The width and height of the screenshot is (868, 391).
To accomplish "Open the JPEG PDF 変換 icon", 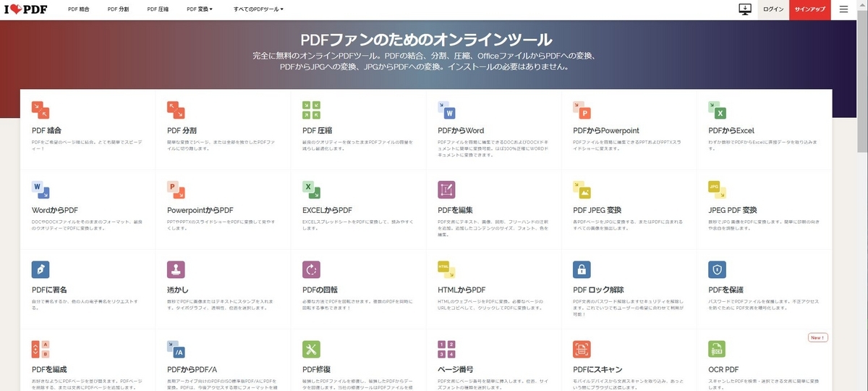I will click(717, 190).
